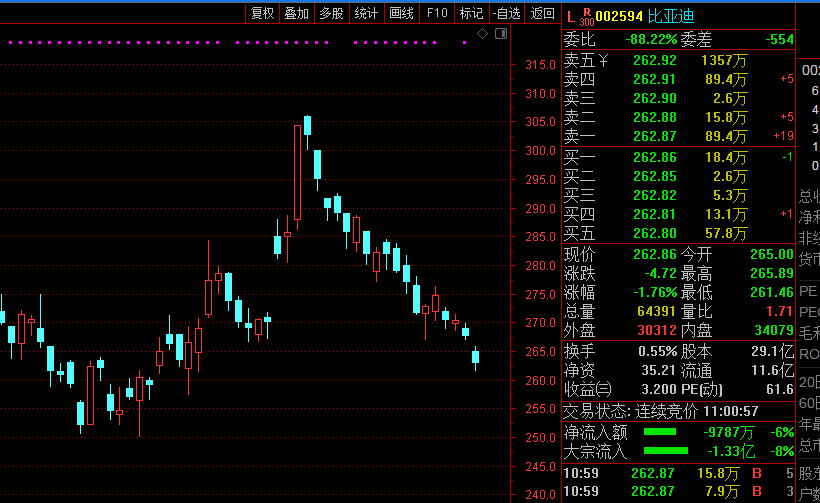Open F10 company information
This screenshot has height=503, width=820.
pos(437,14)
